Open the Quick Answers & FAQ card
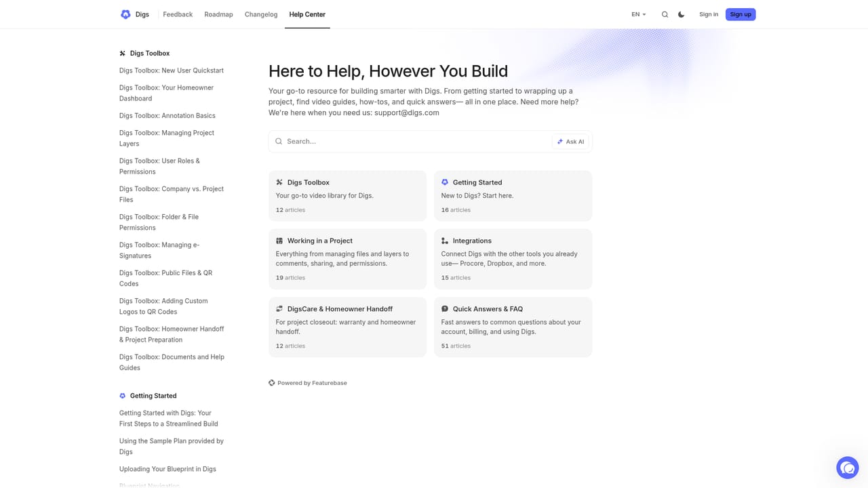 click(x=513, y=327)
